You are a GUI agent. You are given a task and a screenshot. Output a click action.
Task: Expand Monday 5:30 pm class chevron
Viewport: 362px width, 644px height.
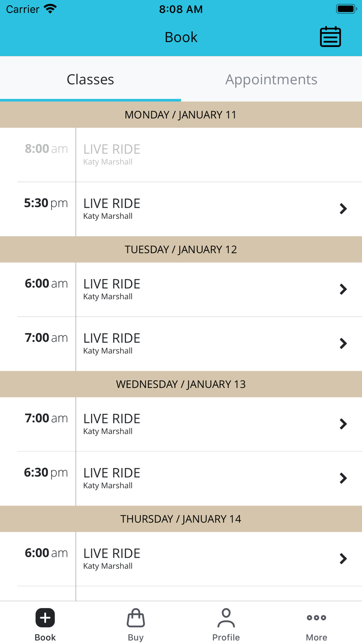point(343,209)
